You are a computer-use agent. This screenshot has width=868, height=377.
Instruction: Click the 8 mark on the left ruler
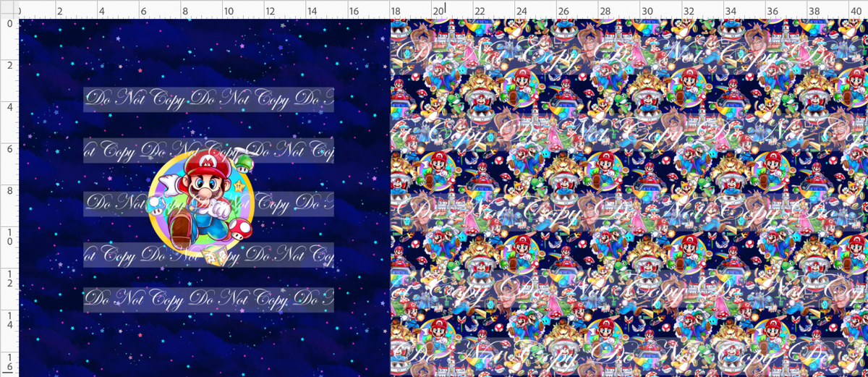point(9,190)
